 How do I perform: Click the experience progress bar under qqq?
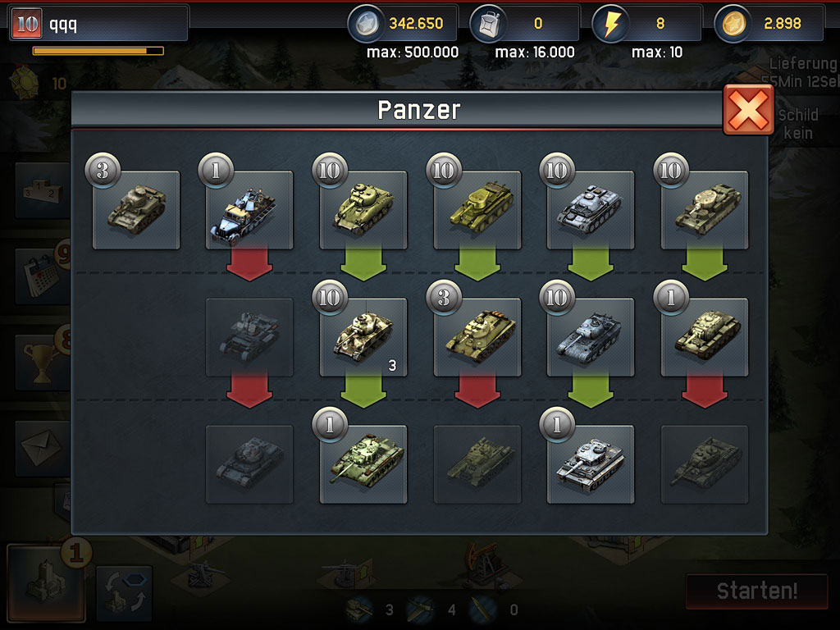tap(98, 51)
